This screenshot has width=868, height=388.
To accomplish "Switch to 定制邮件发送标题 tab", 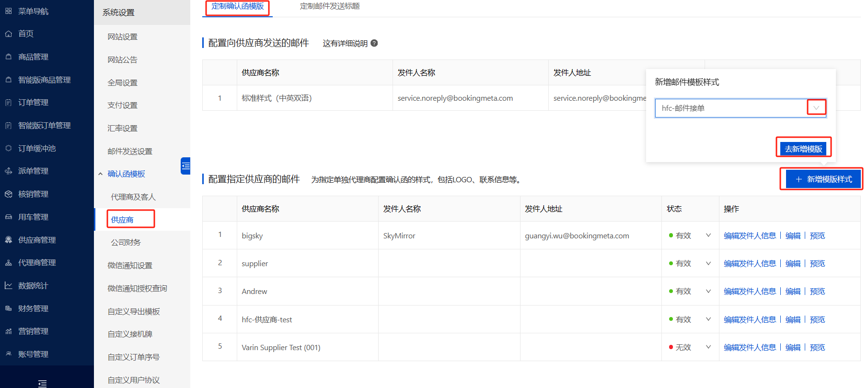I will tap(330, 6).
